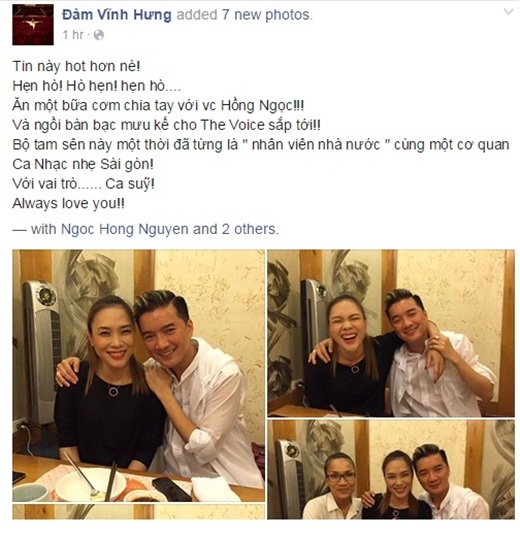Expand the post options chevron dropdown
Screen dimensions: 520x535
pos(508,12)
